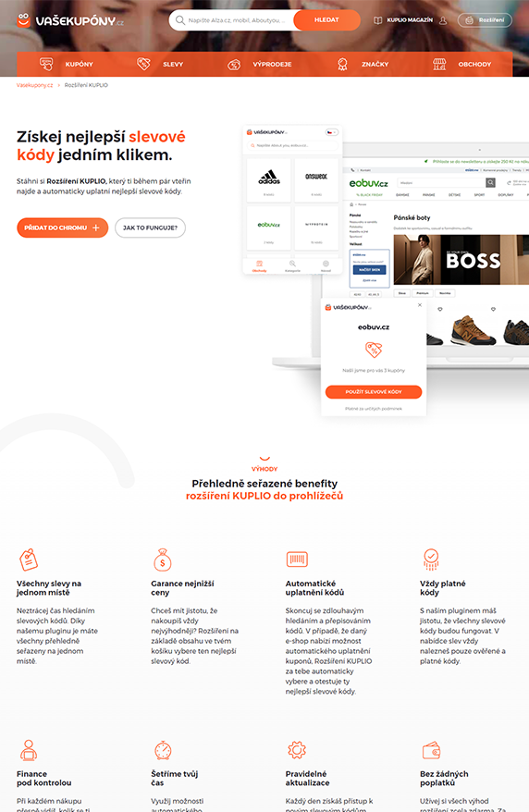Click the magnifier icon in search bar
This screenshot has height=812, width=529.
click(179, 20)
